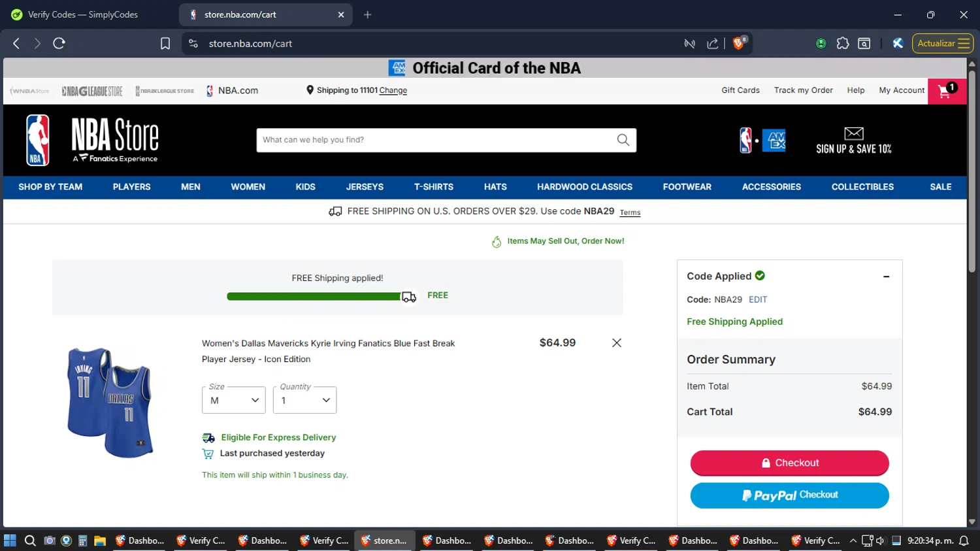980x551 pixels.
Task: Open the Quantity dropdown showing 1
Action: click(304, 400)
